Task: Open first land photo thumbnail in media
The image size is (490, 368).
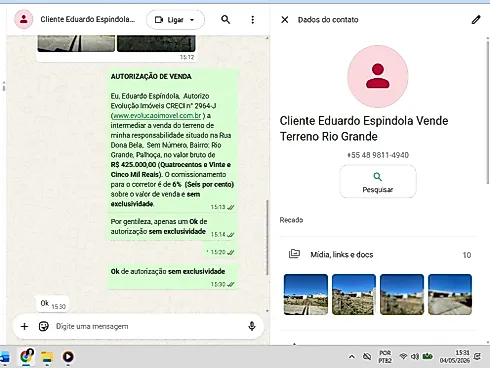Action: click(x=306, y=294)
